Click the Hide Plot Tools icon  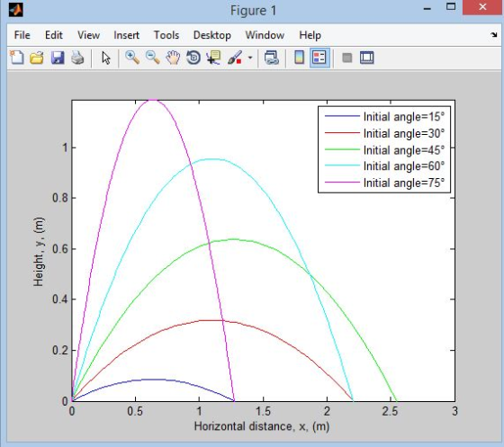click(x=347, y=58)
